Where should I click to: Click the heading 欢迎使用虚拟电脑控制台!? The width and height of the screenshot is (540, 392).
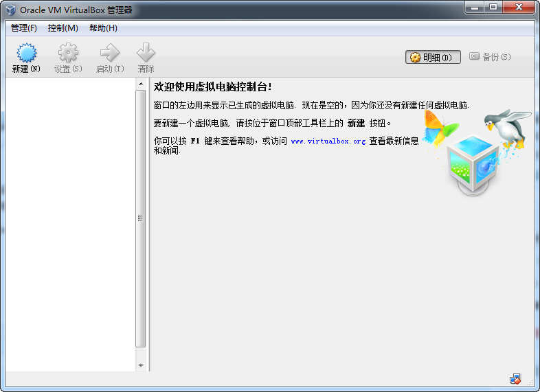click(x=212, y=87)
